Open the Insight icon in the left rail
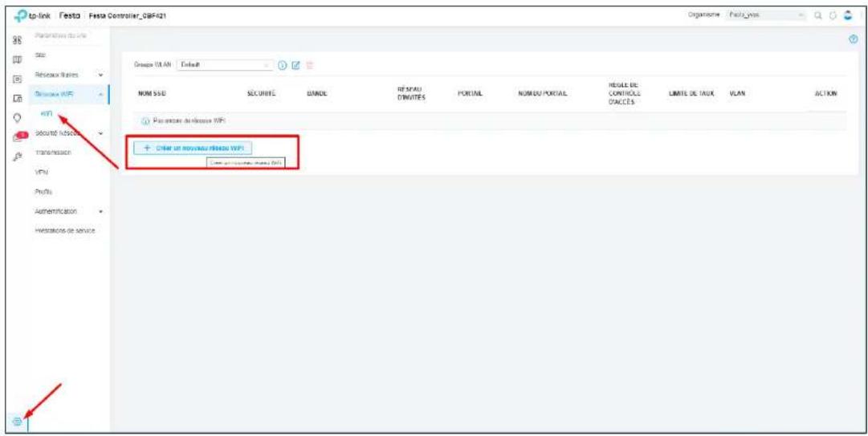Screen dimensions: 868x436 (x=17, y=117)
